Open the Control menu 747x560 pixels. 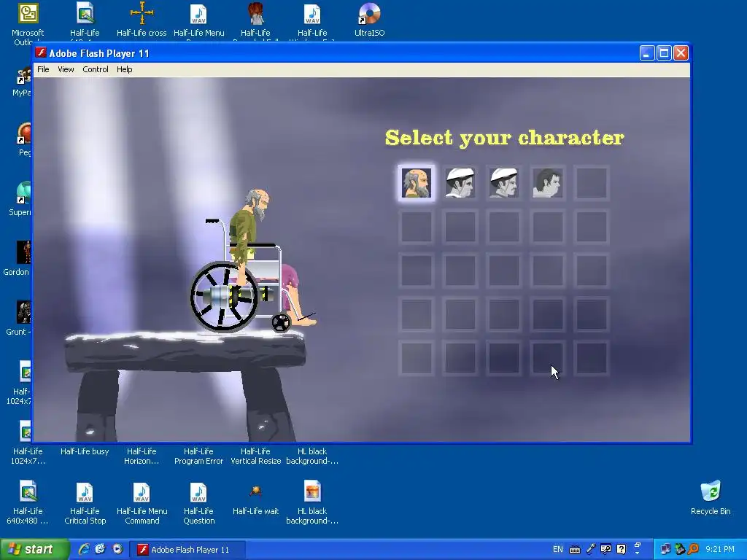pyautogui.click(x=96, y=69)
